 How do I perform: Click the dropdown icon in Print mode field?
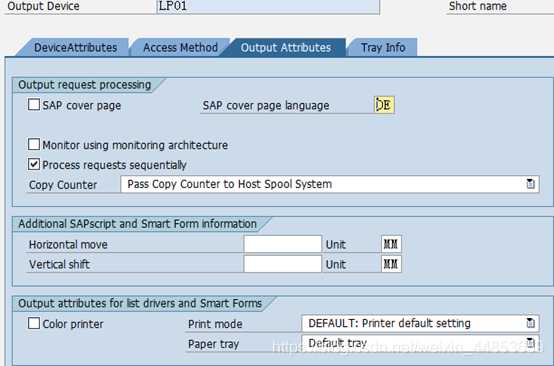[x=530, y=323]
